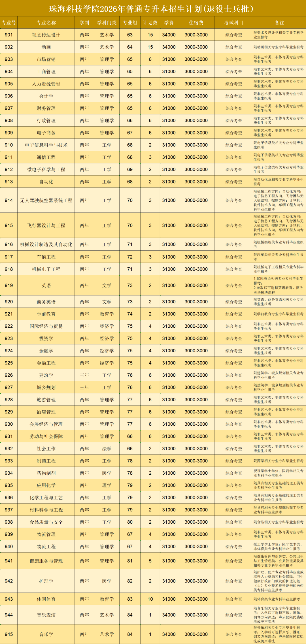Click the 应用化学 cell
306x644 pixels.
46,485
